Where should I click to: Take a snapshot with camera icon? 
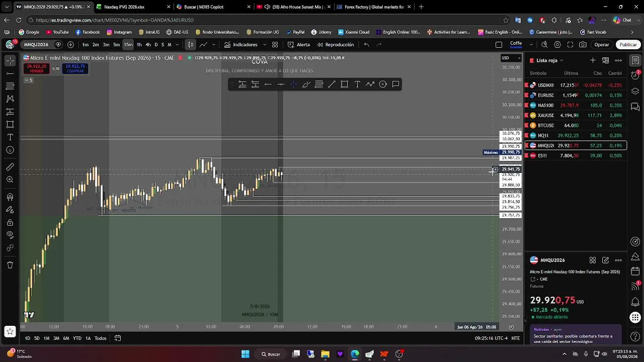[583, 45]
